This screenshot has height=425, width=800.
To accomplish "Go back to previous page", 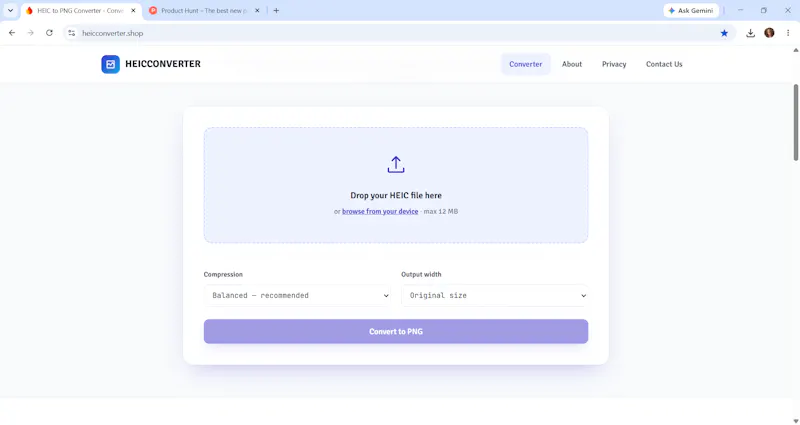I will [12, 33].
